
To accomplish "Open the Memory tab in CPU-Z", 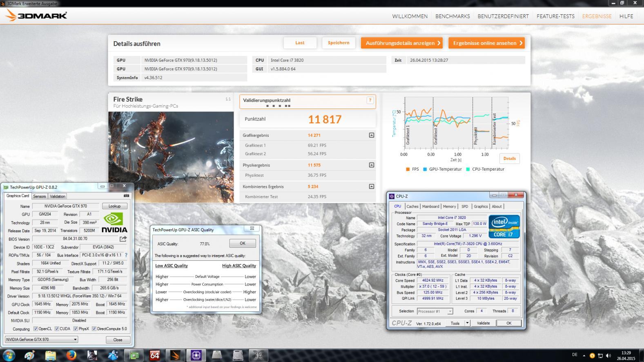I will pyautogui.click(x=449, y=207).
